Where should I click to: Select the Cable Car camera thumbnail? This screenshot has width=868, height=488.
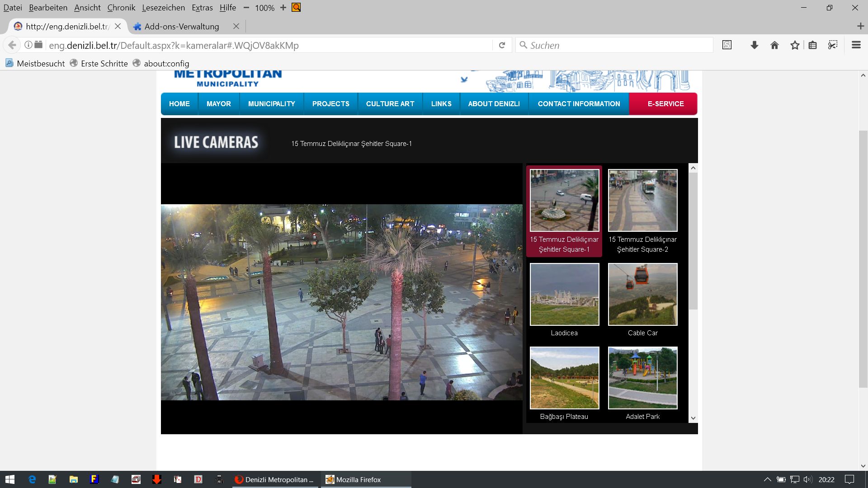(642, 295)
